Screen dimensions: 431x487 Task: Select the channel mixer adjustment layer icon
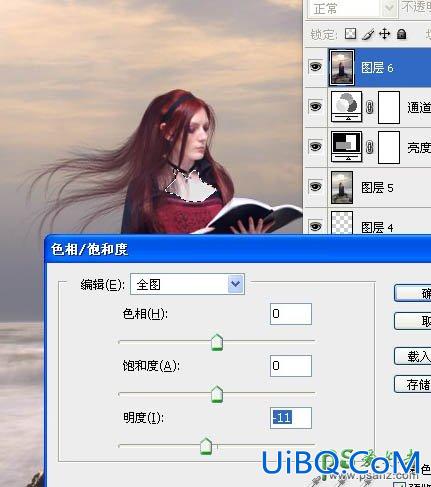tap(346, 107)
